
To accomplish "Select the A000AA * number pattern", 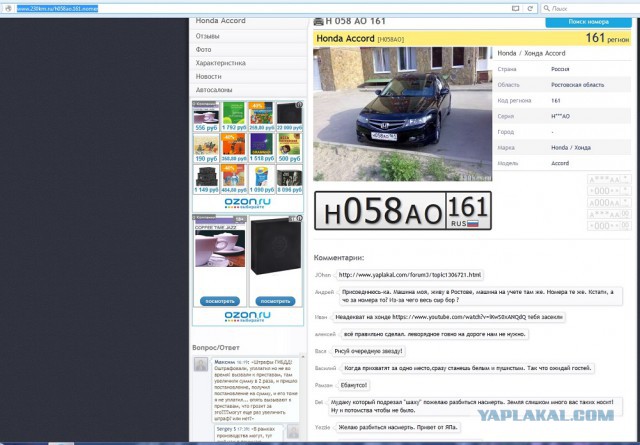I will pos(609,203).
